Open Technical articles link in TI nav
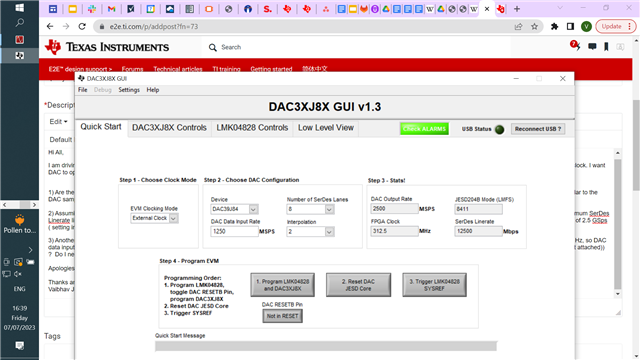The width and height of the screenshot is (640, 360). tap(178, 69)
